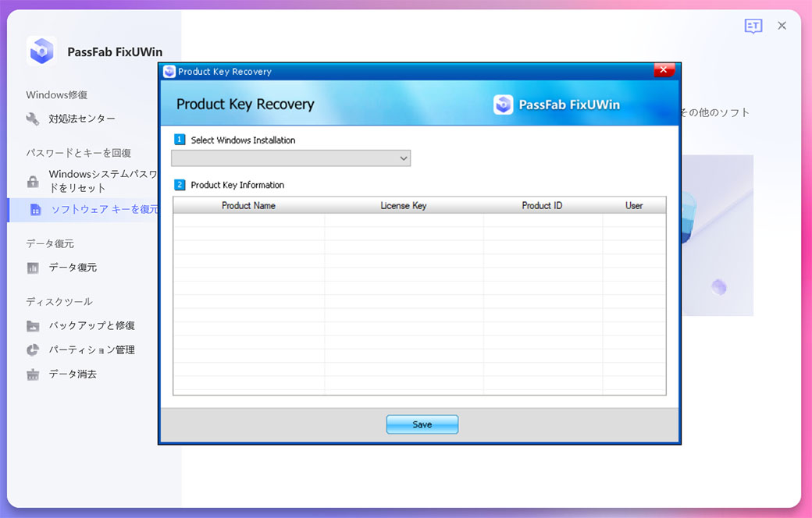Click the License Key column header

[403, 206]
